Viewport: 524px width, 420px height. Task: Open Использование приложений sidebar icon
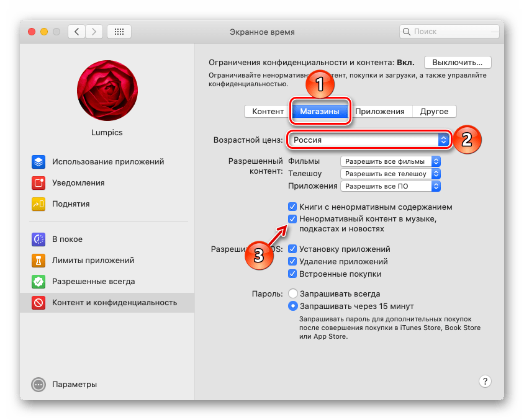[x=38, y=162]
